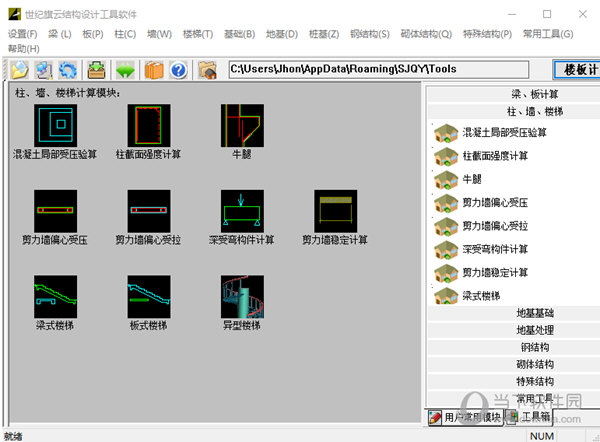Select the 牛腿 calculation icon
Screen dimensions: 600x442
[241, 125]
